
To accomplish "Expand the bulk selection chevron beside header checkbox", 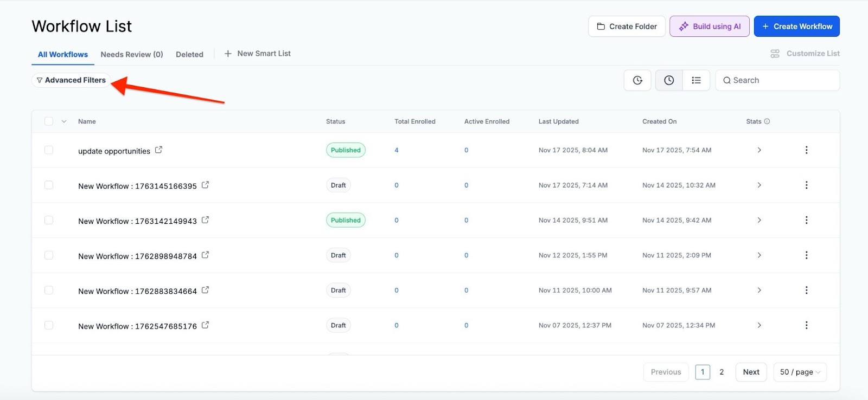I will [x=64, y=121].
